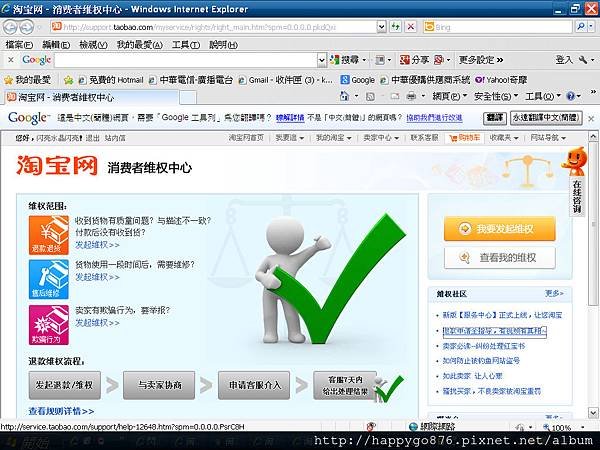The width and height of the screenshot is (600, 450).
Task: Click the 发起退款/维权 step button
Action: click(x=65, y=385)
